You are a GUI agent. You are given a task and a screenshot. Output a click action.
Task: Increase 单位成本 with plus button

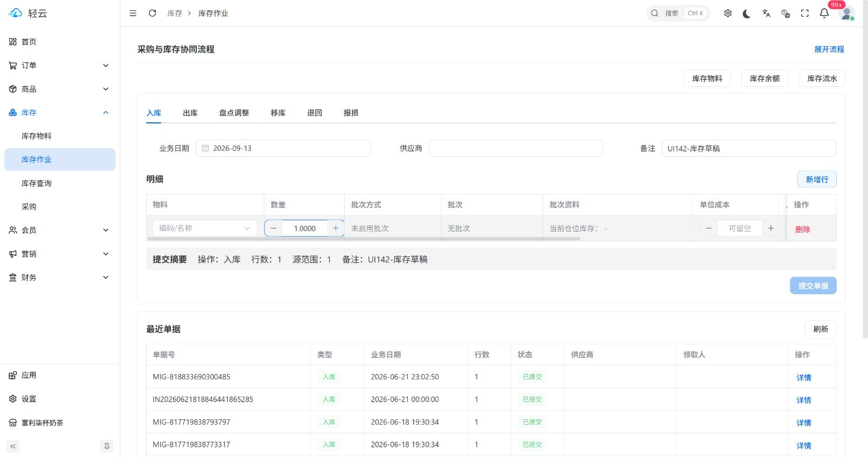(x=771, y=228)
